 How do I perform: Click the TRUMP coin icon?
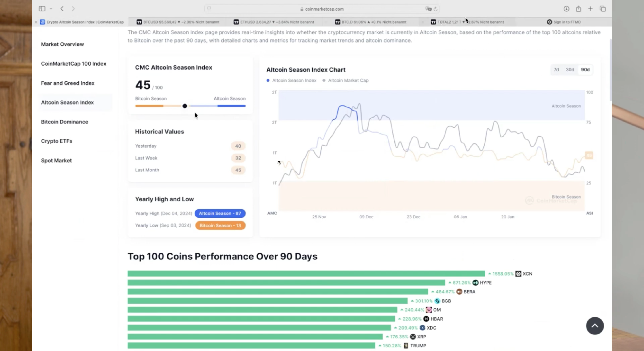406,346
